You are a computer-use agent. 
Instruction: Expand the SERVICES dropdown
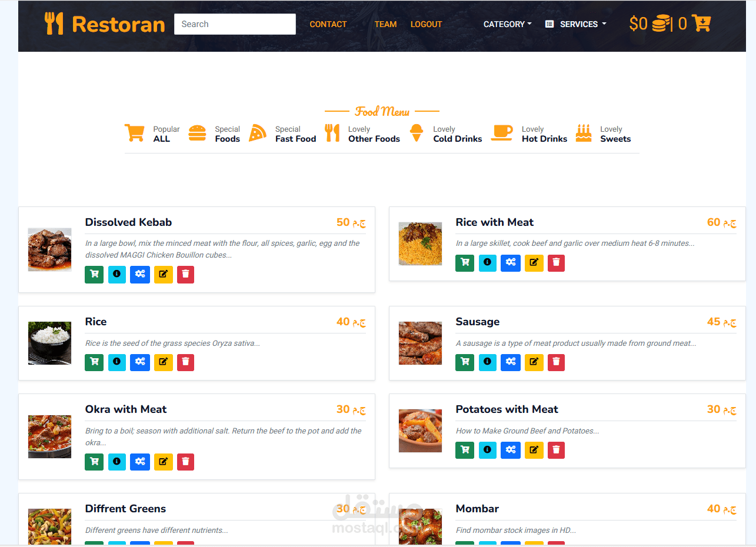(575, 24)
